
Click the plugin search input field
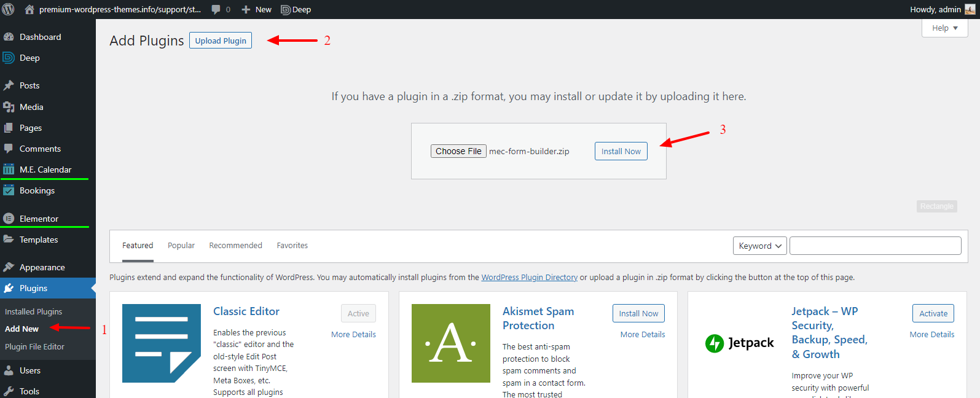[x=875, y=246]
